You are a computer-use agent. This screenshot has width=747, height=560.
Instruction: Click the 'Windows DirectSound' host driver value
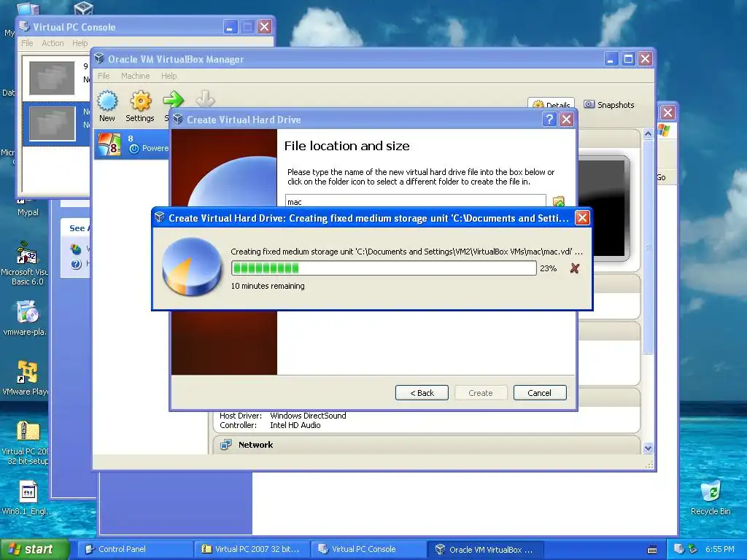point(309,416)
